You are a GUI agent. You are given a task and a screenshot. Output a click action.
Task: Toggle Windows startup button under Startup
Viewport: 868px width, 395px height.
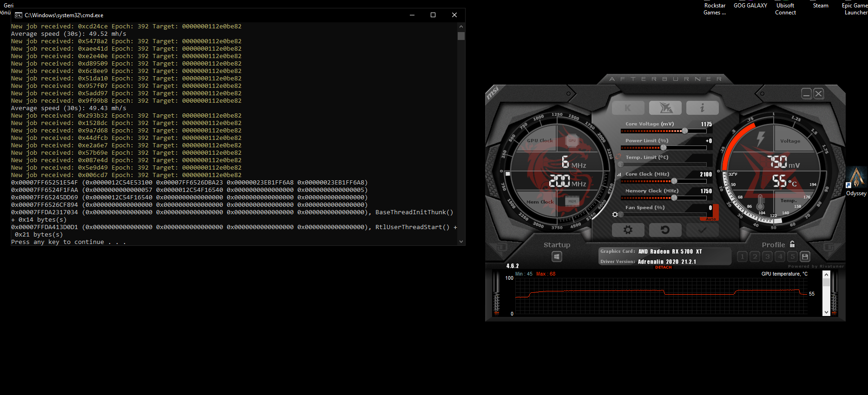pyautogui.click(x=557, y=257)
